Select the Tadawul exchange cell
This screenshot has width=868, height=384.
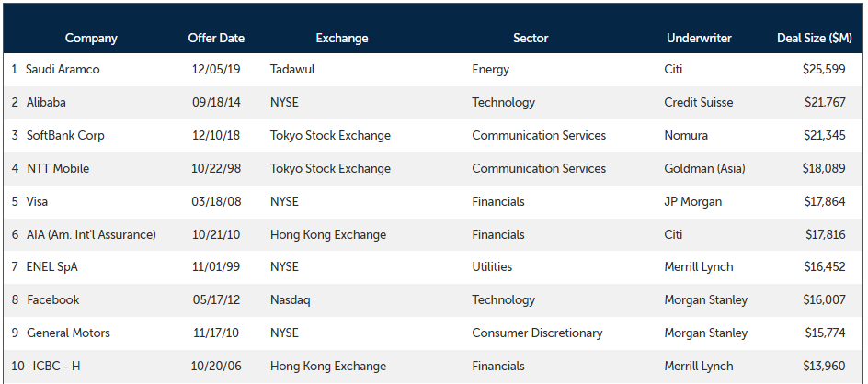(292, 70)
